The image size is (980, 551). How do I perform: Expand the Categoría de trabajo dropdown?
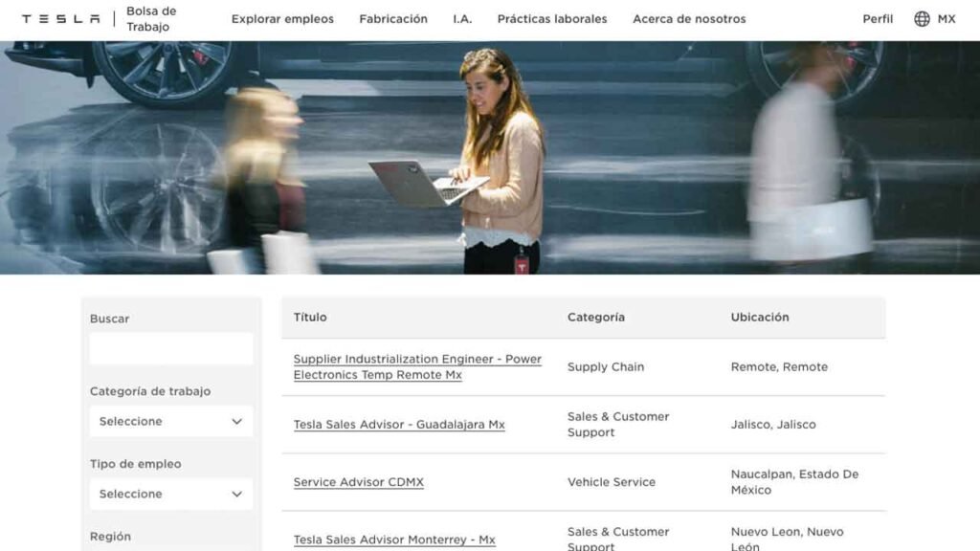pos(171,422)
